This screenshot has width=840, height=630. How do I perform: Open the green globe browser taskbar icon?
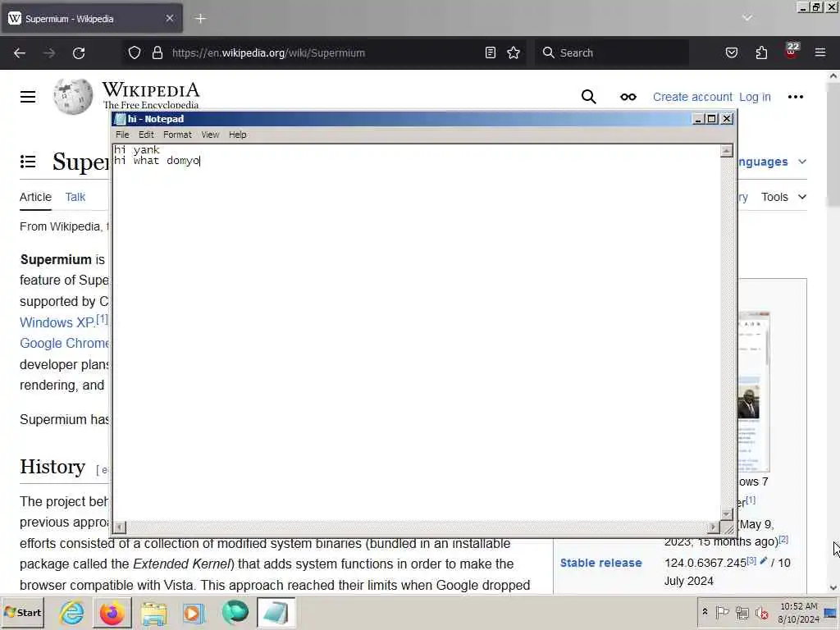(x=235, y=612)
